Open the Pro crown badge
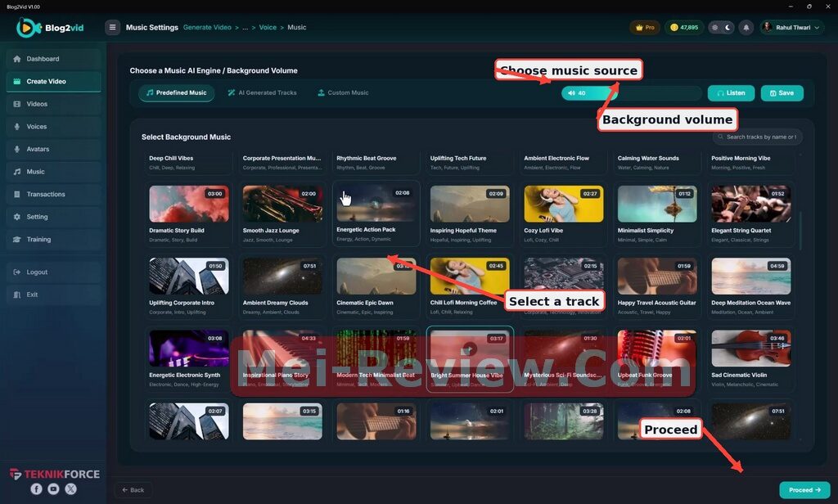Image resolution: width=838 pixels, height=504 pixels. coord(645,27)
